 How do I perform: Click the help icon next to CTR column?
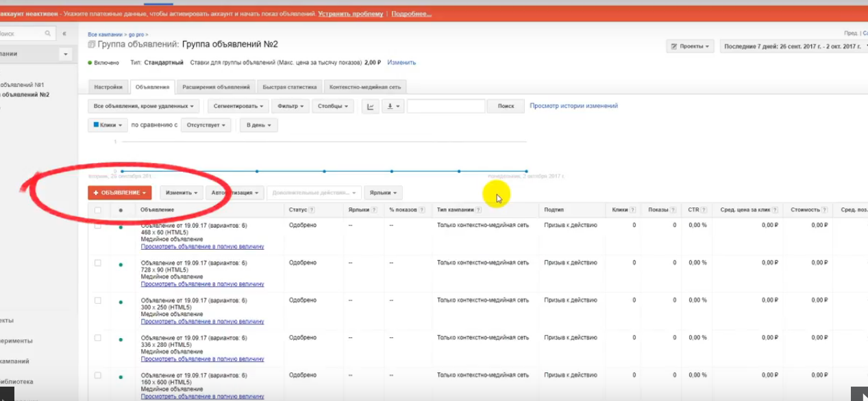tap(704, 210)
